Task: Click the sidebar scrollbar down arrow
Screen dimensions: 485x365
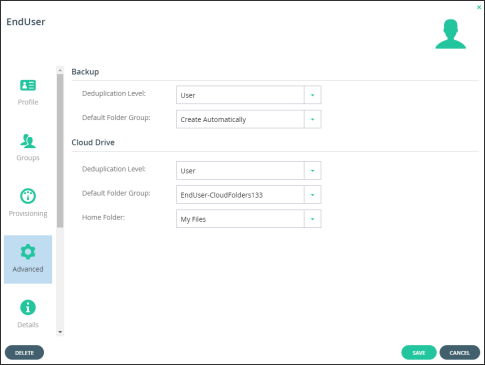Action: (x=60, y=332)
